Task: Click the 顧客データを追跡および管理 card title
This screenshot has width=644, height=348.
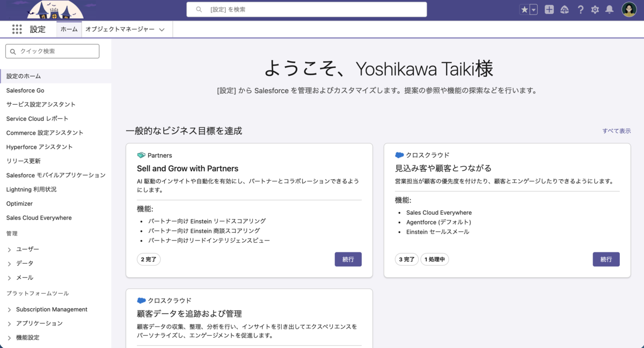Action: pos(189,314)
